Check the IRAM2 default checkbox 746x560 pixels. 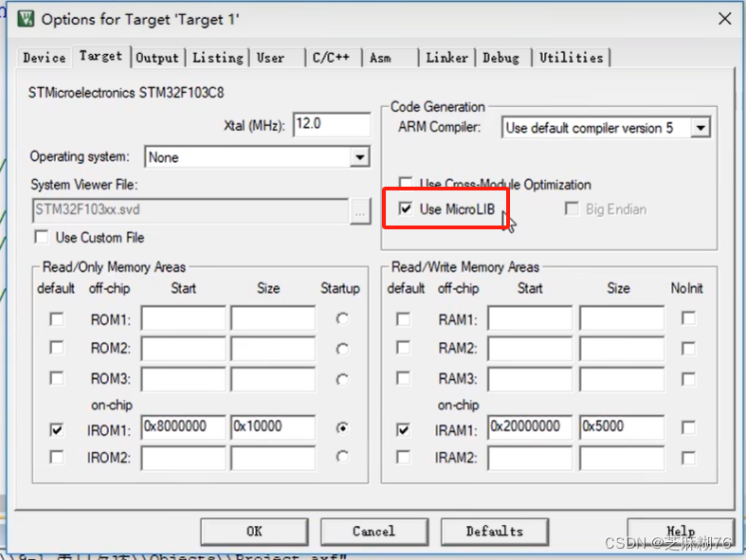click(x=404, y=458)
